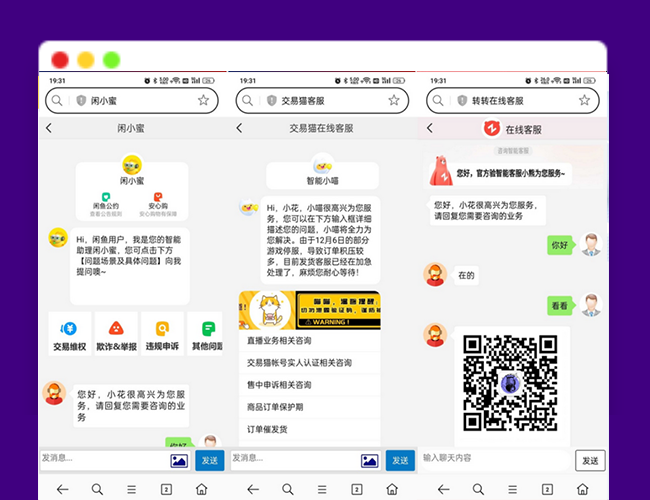
Task: Tap search icon in 闲小蜜 address bar
Action: (57, 100)
